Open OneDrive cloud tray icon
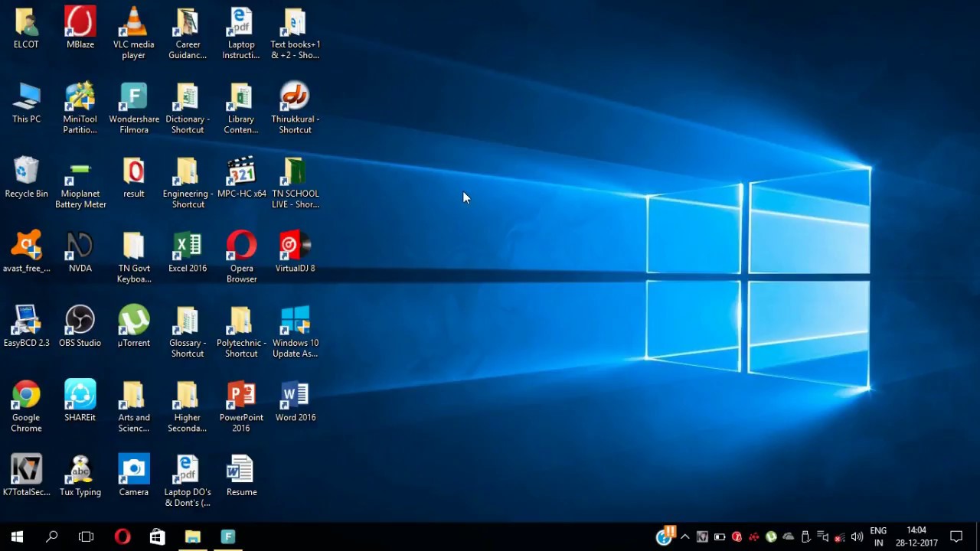This screenshot has height=551, width=980. (x=788, y=536)
